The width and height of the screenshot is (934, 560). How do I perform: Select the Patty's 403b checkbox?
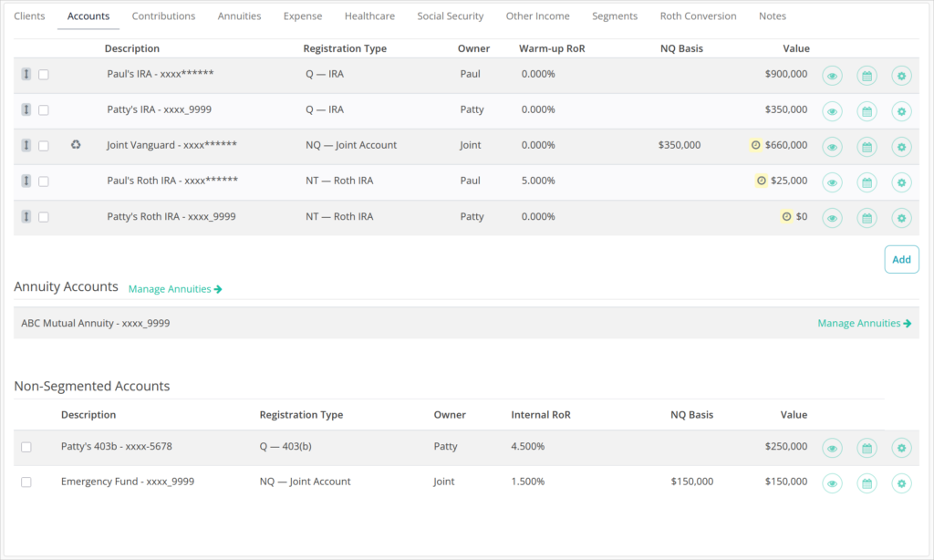(26, 447)
